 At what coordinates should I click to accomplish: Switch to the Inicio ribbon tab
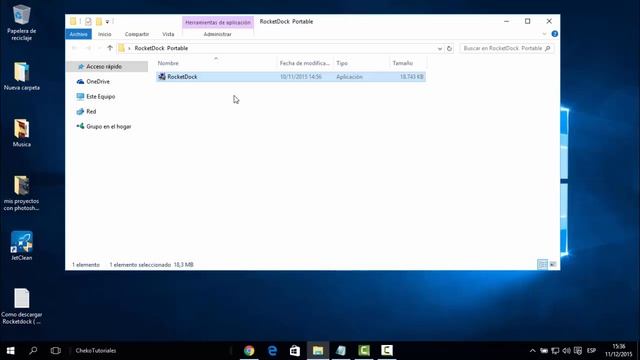[104, 34]
